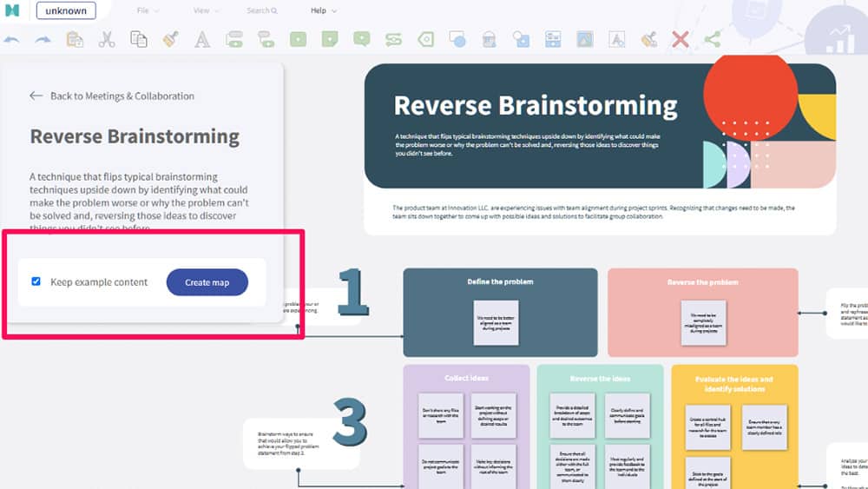Click the Create map button
The height and width of the screenshot is (489, 868).
207,282
